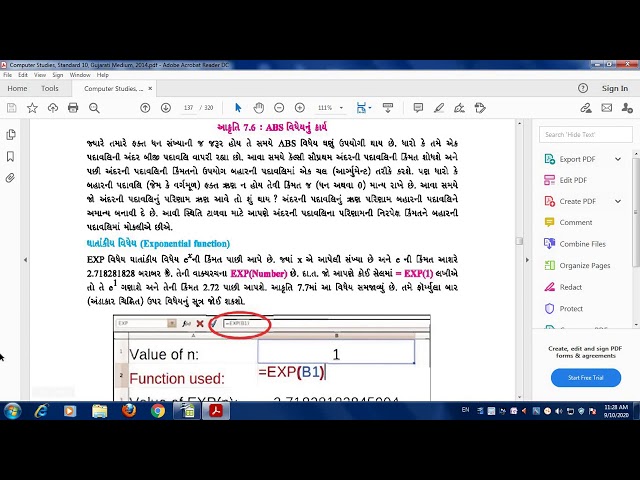Viewport: 640px width, 480px height.
Task: Open the Sign document pen icon
Action: coord(460,108)
